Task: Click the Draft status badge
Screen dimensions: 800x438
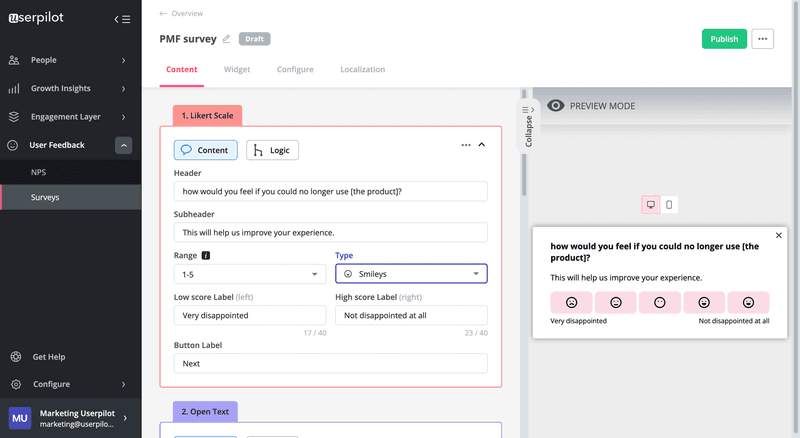Action: click(x=255, y=39)
